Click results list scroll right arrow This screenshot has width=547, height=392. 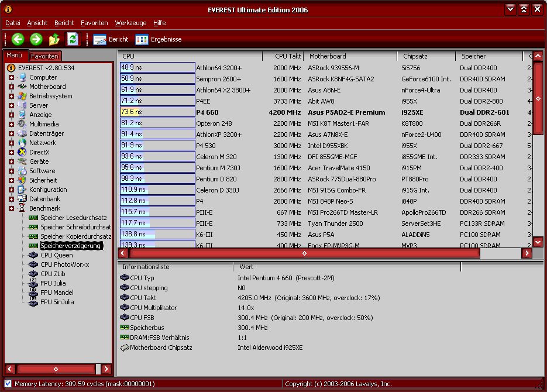pos(527,253)
